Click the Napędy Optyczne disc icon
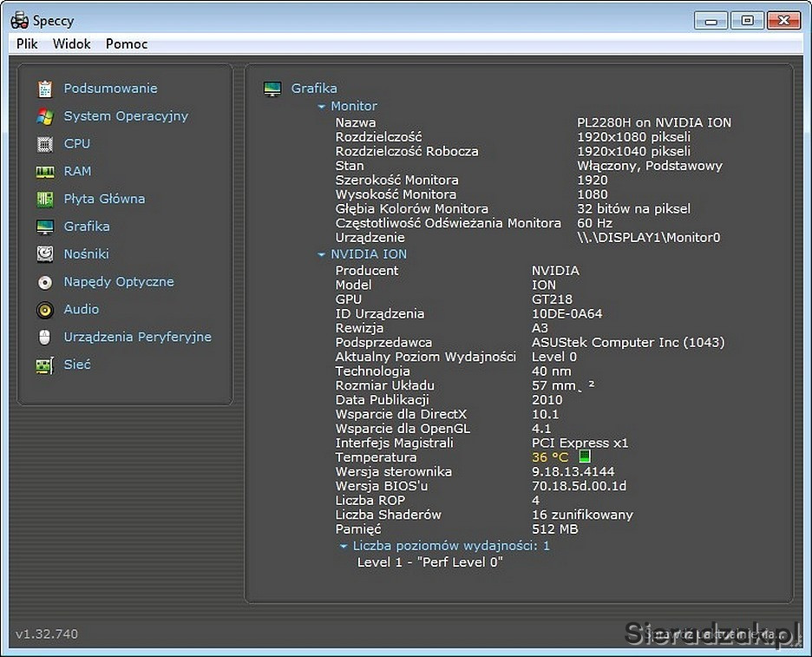Viewport: 812px width, 657px height. (45, 282)
